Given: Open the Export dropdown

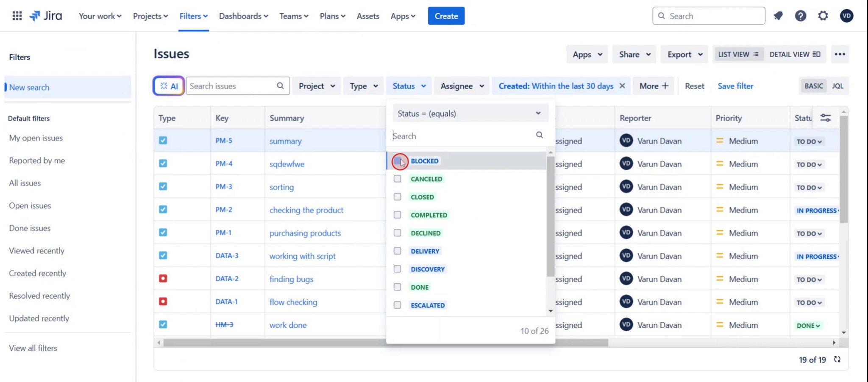Looking at the screenshot, I should (x=684, y=54).
